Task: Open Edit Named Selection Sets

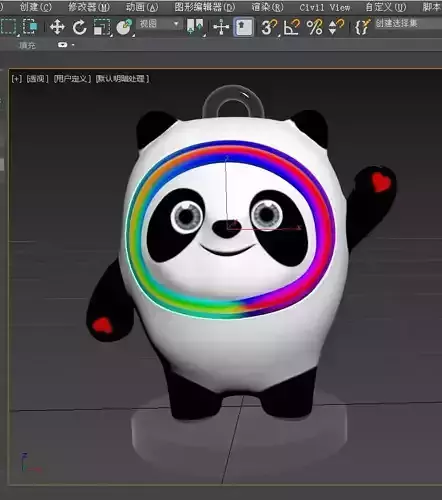Action: coord(362,27)
